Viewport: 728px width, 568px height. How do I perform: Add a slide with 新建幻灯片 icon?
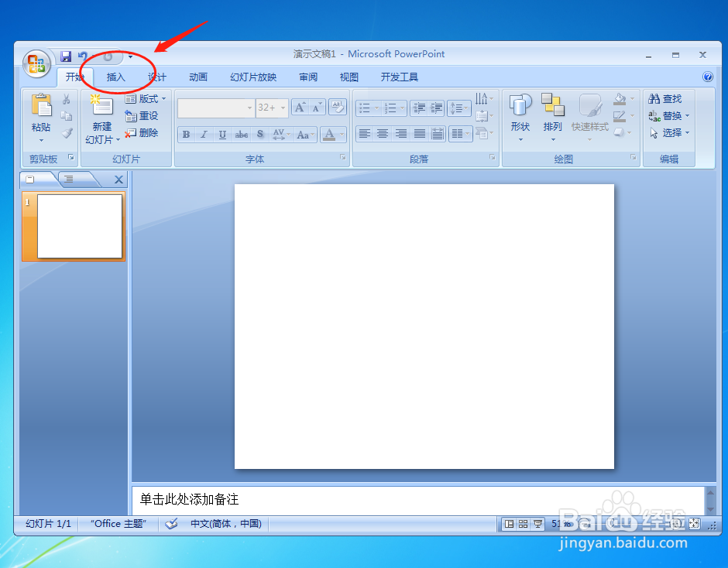click(101, 105)
